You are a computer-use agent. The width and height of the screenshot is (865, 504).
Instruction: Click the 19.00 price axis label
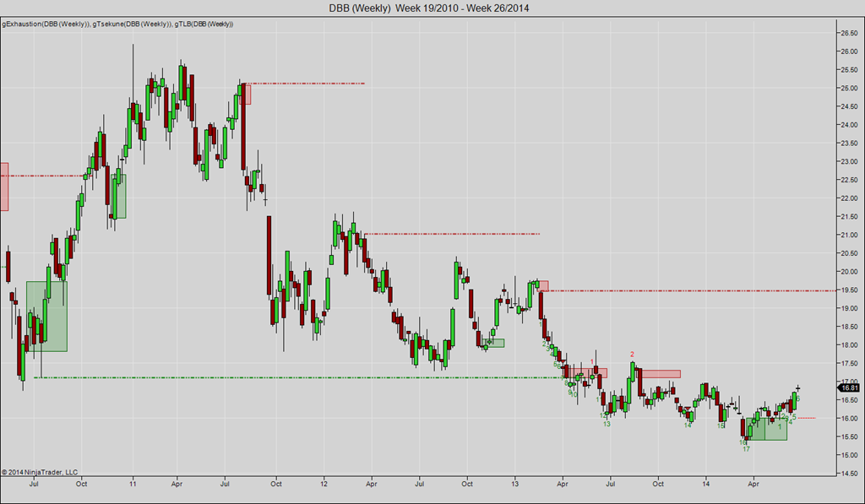click(x=848, y=308)
